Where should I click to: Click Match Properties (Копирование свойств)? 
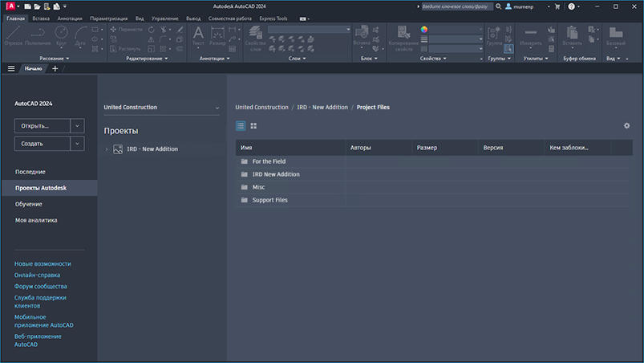pos(403,39)
